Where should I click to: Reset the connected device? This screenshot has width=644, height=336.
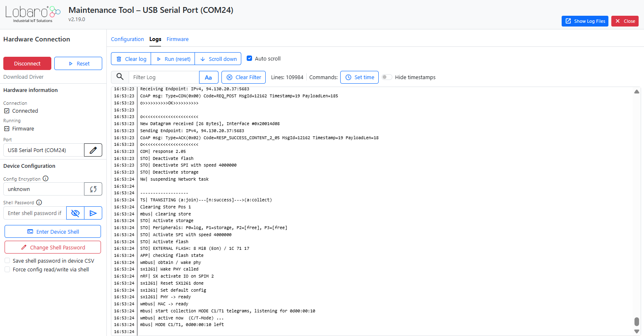(78, 63)
